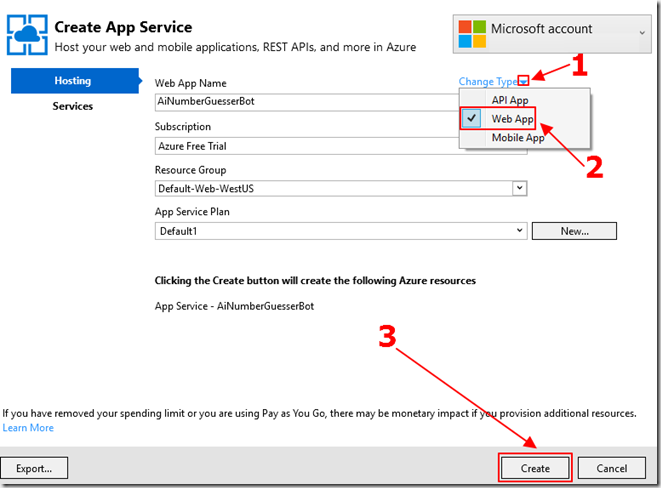Click the Web App Name label
Viewport: 661px width, 488px height.
coord(191,83)
